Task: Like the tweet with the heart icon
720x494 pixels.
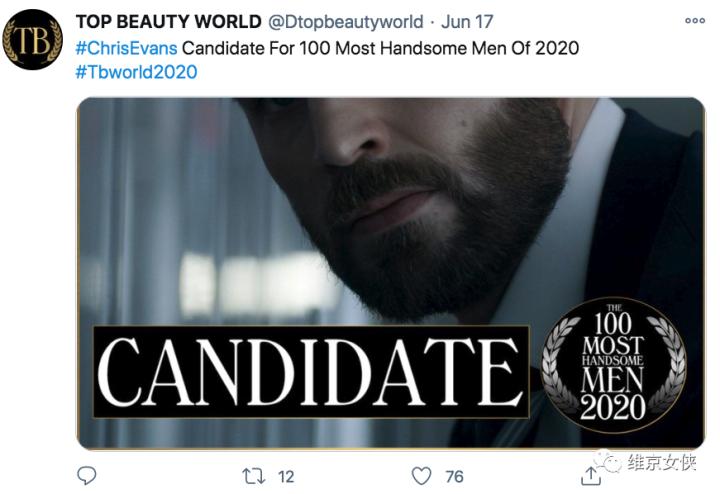Action: (x=422, y=474)
